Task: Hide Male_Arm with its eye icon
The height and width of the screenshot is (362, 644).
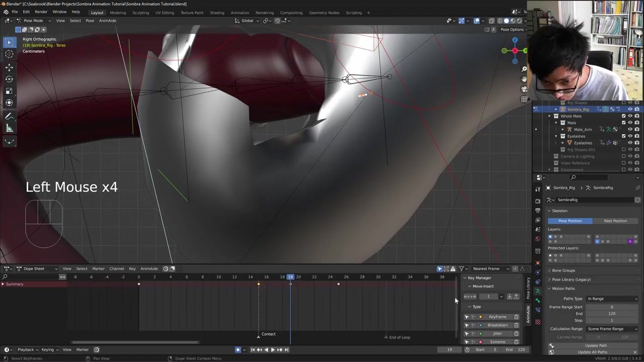Action: pos(630,129)
